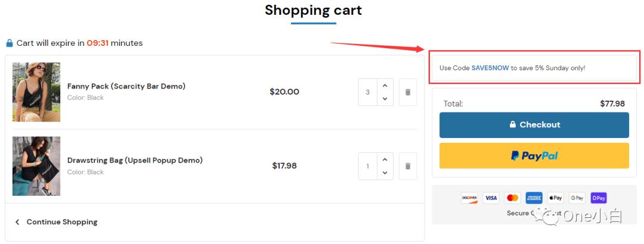
Task: Decrease Drawstring Bag quantity with down arrow
Action: [385, 173]
